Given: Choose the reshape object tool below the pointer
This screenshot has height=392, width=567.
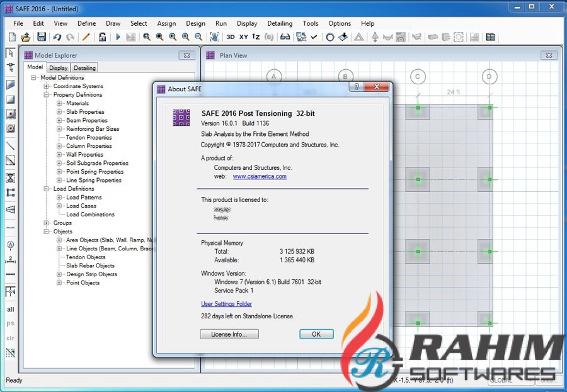Looking at the screenshot, I should pyautogui.click(x=11, y=67).
